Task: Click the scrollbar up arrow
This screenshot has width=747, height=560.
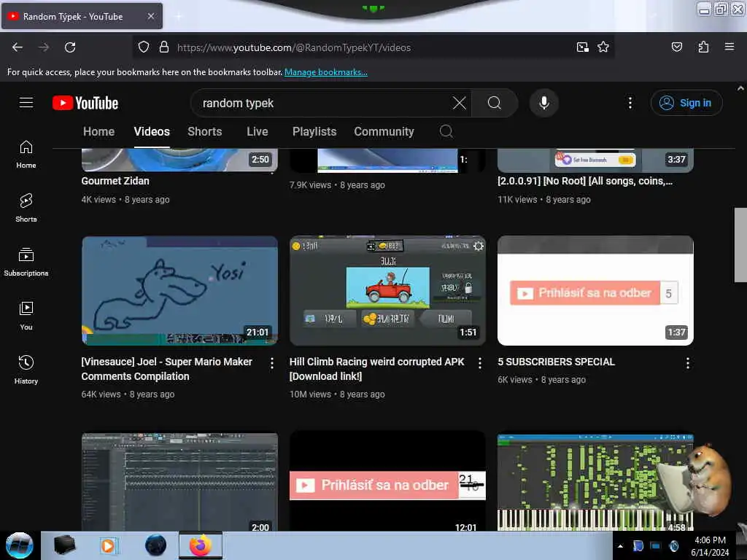Action: (740, 88)
